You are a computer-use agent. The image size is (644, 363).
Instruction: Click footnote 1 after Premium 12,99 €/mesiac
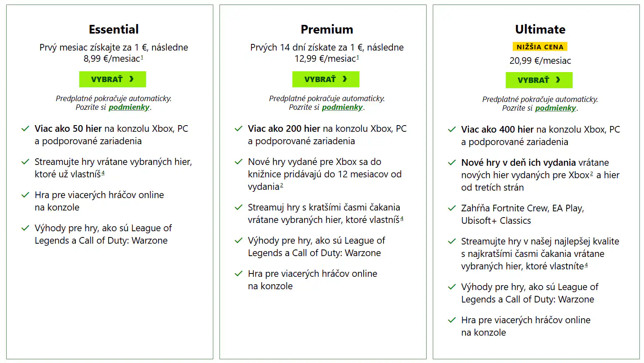tap(358, 57)
